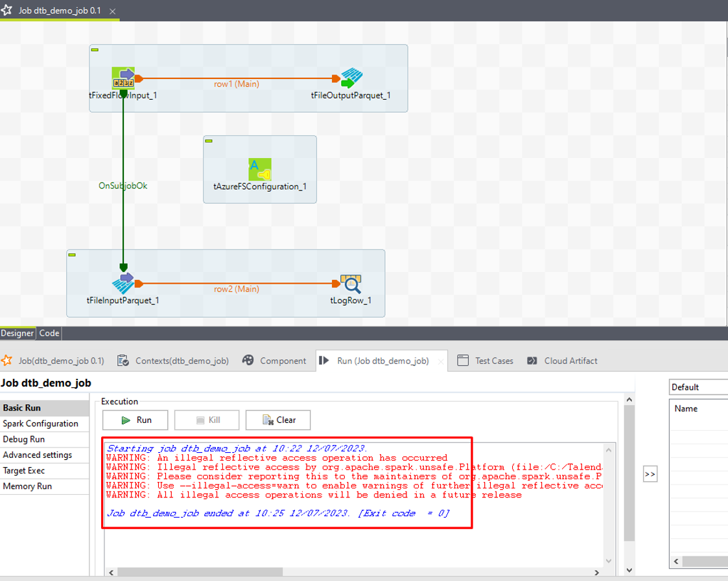Image resolution: width=728 pixels, height=581 pixels.
Task: Switch to the Code view tab
Action: tap(49, 333)
